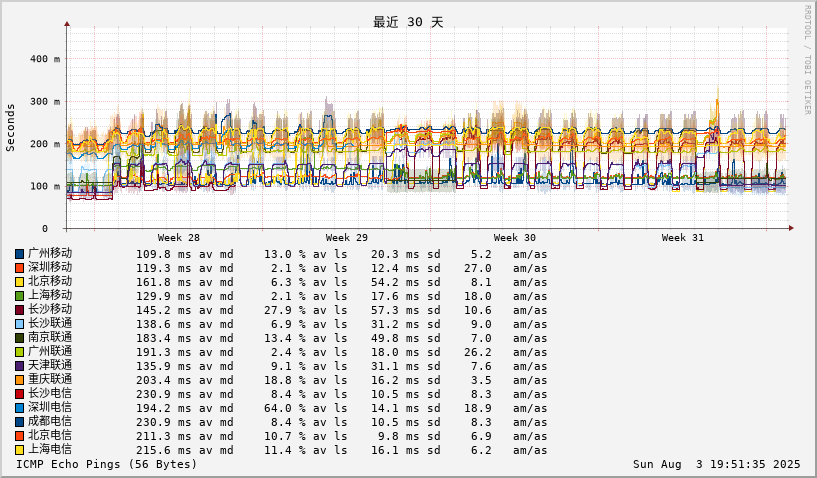Viewport: 817px width, 478px height.
Task: Select the 长沙电信 red legend swatch
Action: pos(19,395)
